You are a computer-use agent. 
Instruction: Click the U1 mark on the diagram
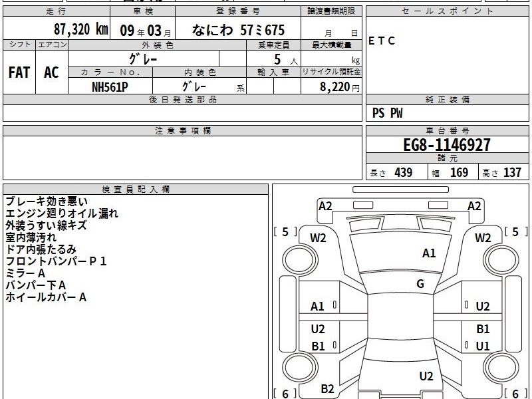[483, 346]
